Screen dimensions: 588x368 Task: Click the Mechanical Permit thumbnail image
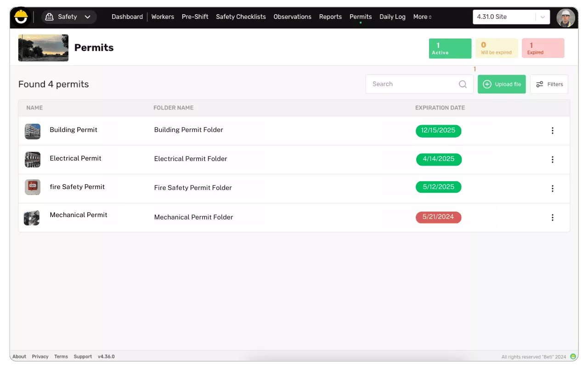coord(32,218)
